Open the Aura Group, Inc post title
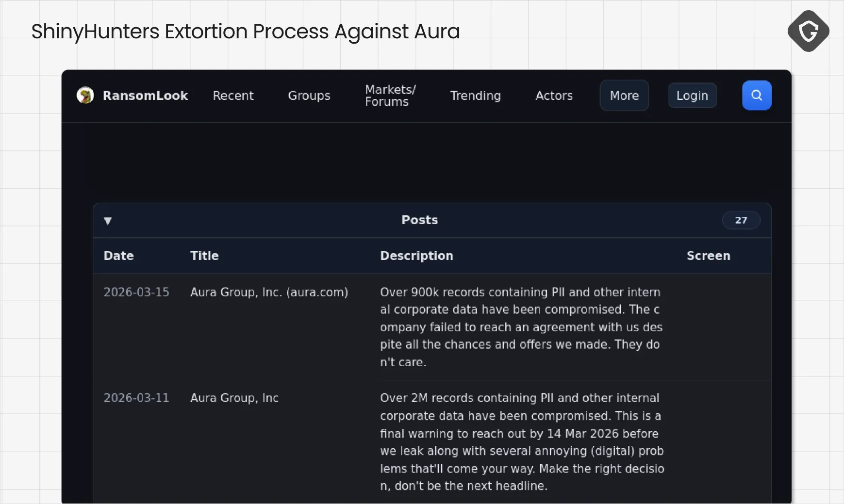844x504 pixels. coord(234,398)
